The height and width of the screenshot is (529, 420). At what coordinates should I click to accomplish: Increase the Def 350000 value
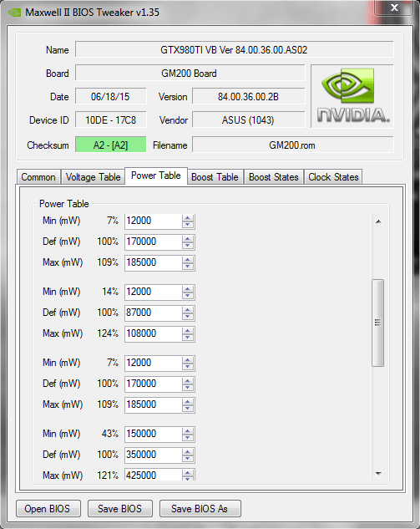(x=188, y=452)
